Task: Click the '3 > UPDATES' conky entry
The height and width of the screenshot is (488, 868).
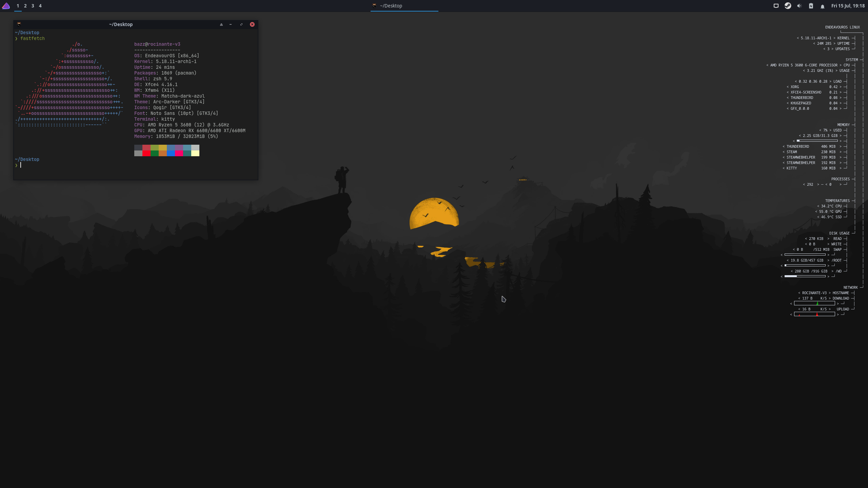Action: [836, 49]
